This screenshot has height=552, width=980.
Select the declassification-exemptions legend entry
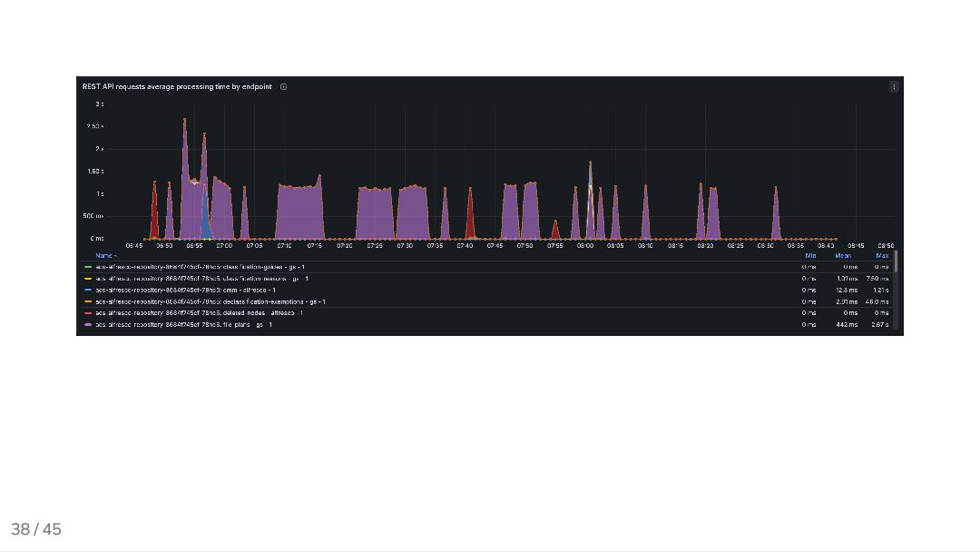coord(211,302)
